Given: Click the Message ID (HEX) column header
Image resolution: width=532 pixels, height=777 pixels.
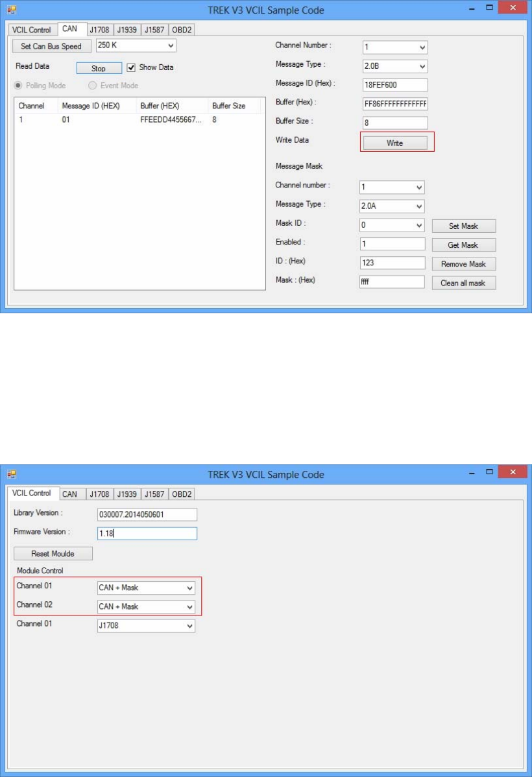Looking at the screenshot, I should tap(97, 106).
